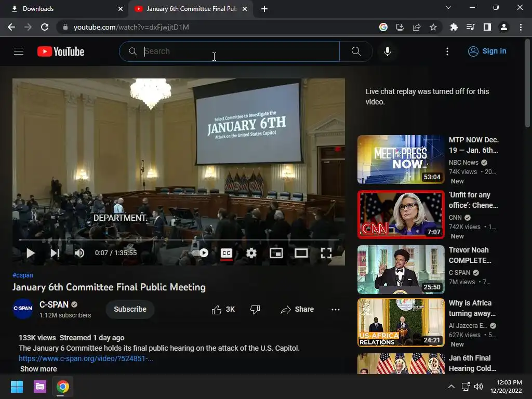Open the Windows Start menu

(x=17, y=387)
